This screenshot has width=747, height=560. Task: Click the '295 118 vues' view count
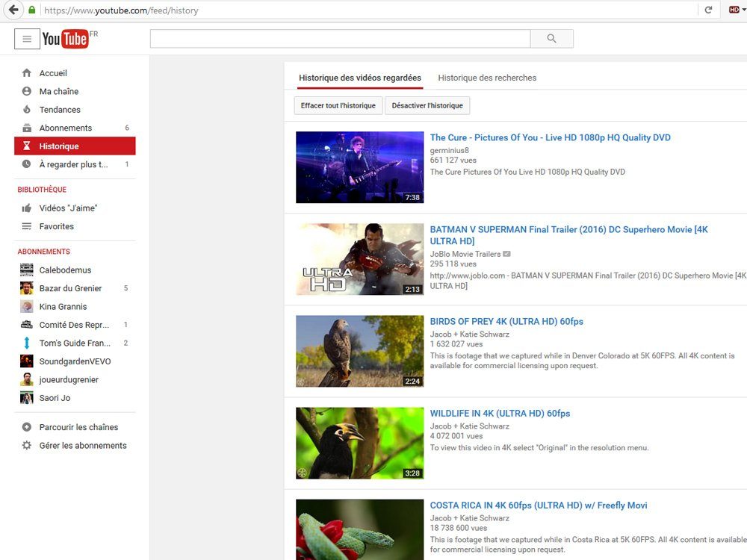click(x=453, y=264)
